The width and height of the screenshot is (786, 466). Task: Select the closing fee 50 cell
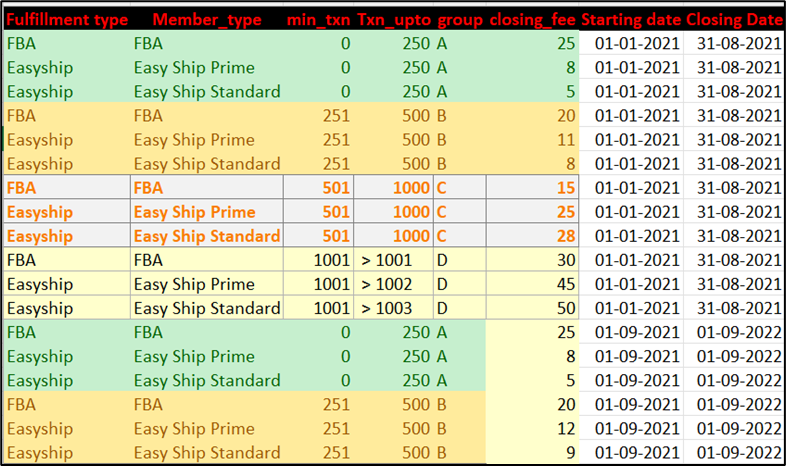pyautogui.click(x=532, y=308)
